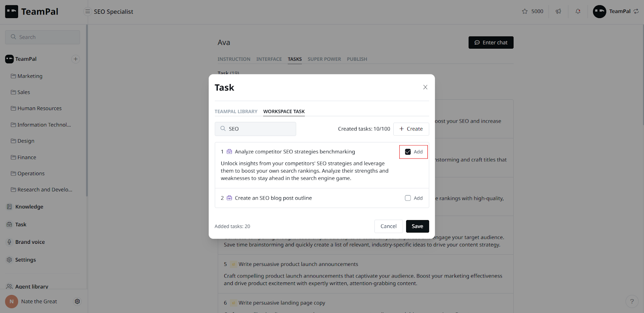
Task: Open the Human Resources folder
Action: click(36, 108)
